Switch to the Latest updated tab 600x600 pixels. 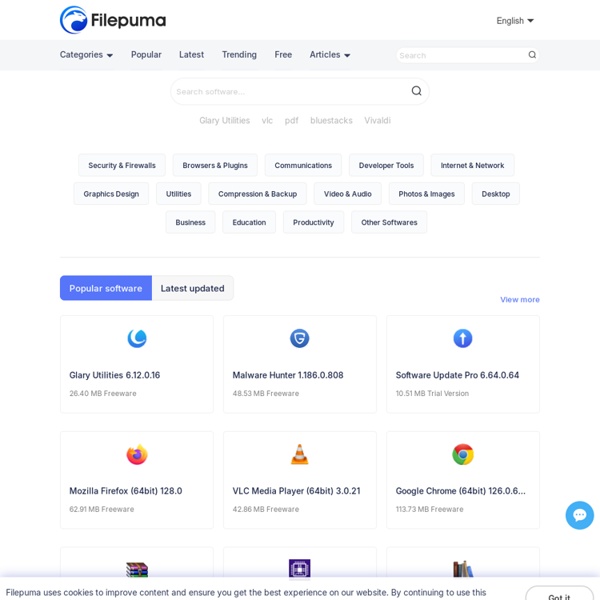pos(192,288)
